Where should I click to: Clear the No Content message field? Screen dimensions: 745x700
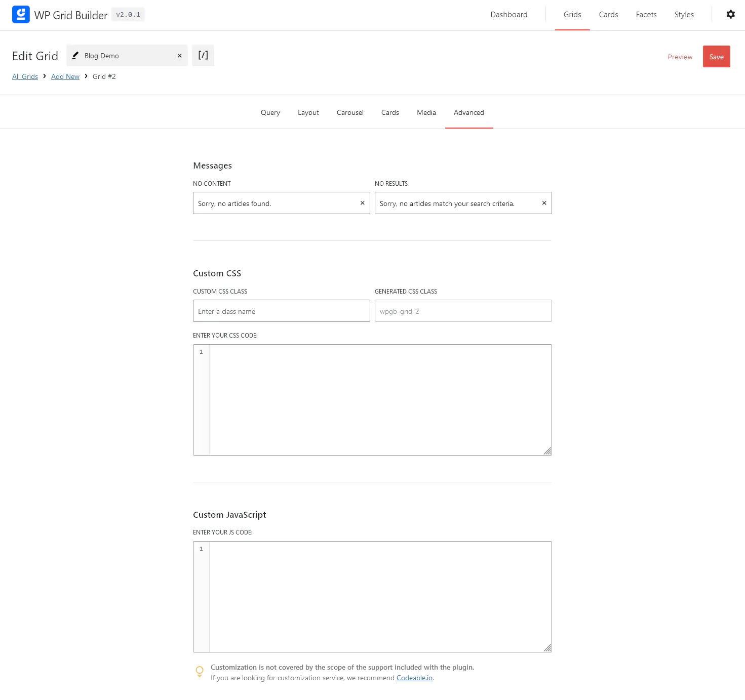(x=362, y=203)
